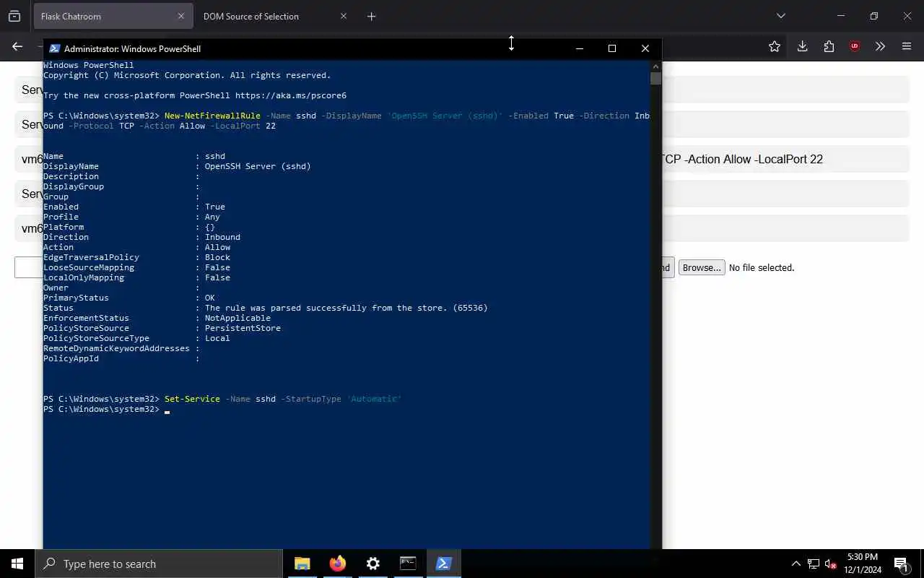
Task: Close the PowerShell window
Action: pos(645,48)
